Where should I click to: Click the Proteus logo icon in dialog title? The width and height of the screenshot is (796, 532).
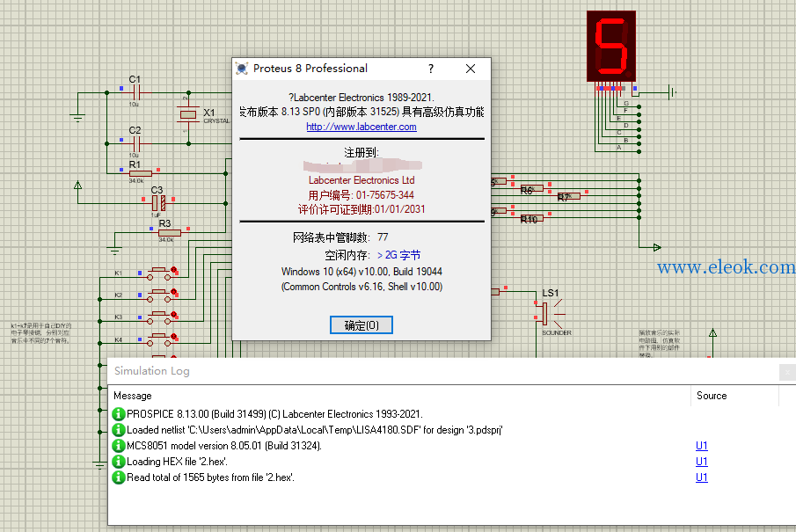point(242,69)
